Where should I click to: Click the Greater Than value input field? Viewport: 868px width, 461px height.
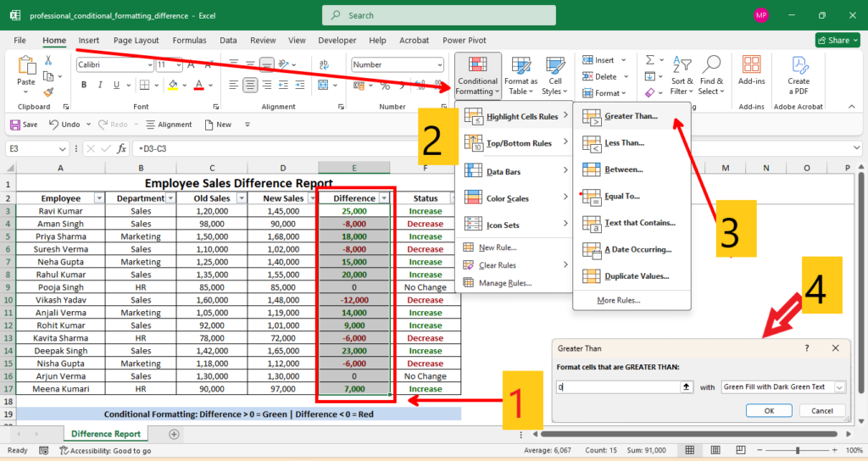(618, 386)
